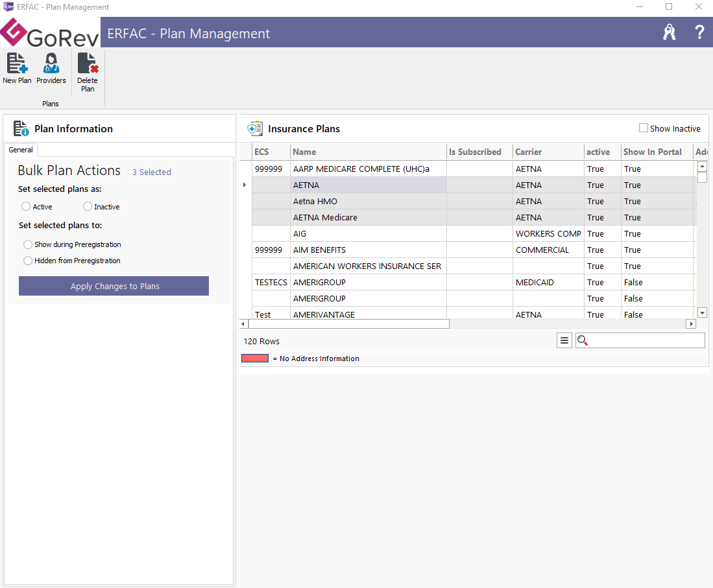Image resolution: width=713 pixels, height=588 pixels.
Task: Click the red No Address Information swatch
Action: click(x=254, y=358)
